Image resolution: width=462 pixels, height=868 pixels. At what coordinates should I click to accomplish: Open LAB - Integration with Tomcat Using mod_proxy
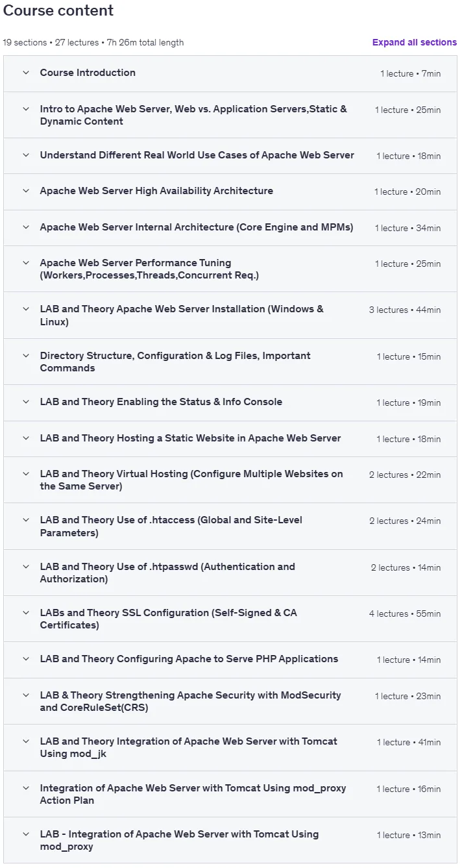point(179,840)
